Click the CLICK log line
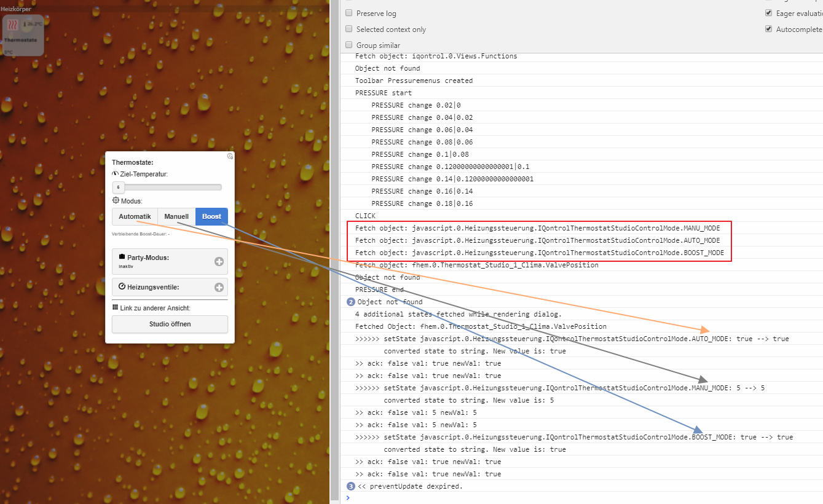This screenshot has width=823, height=504. tap(365, 216)
